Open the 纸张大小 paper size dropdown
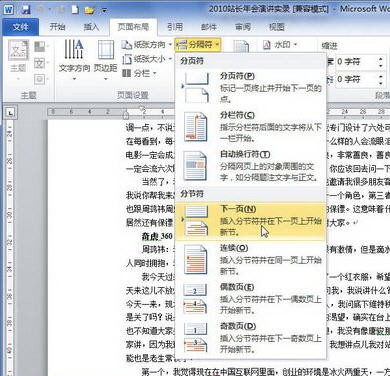The width and height of the screenshot is (390, 376). pos(147,59)
